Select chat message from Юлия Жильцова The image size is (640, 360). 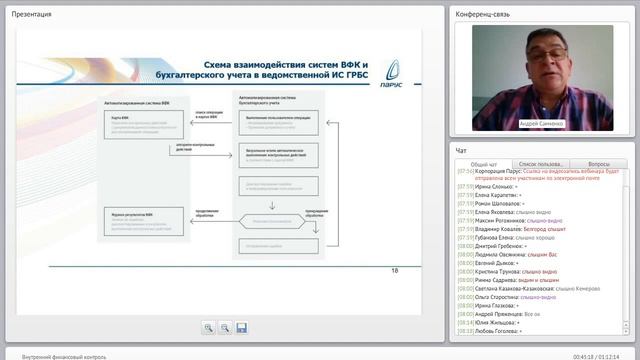click(x=489, y=323)
